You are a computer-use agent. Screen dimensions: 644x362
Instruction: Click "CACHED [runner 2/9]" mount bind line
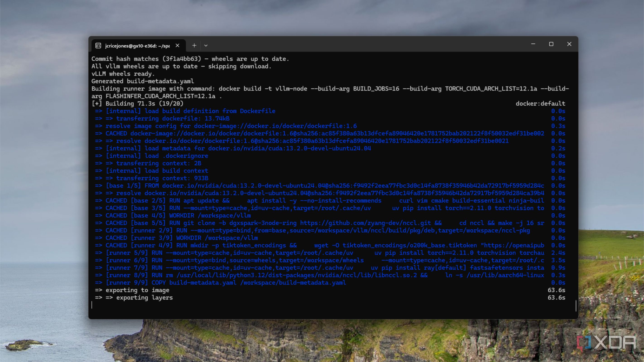point(312,231)
